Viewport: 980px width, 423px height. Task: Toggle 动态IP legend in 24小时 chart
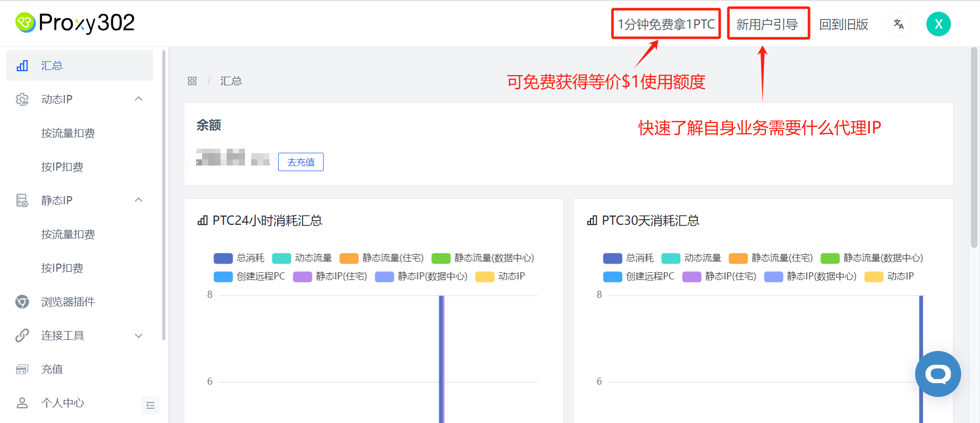pos(500,276)
